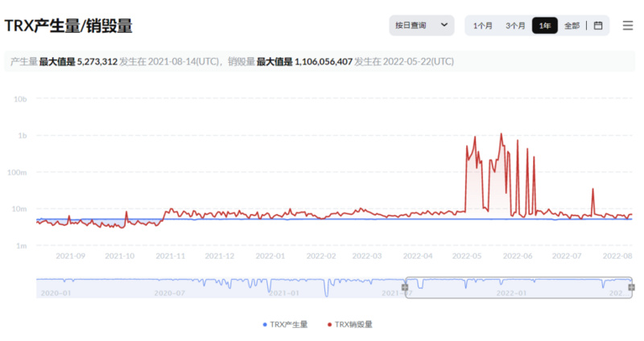The width and height of the screenshot is (644, 341).
Task: Click the red spike near 2022-07
Action: pyautogui.click(x=592, y=190)
